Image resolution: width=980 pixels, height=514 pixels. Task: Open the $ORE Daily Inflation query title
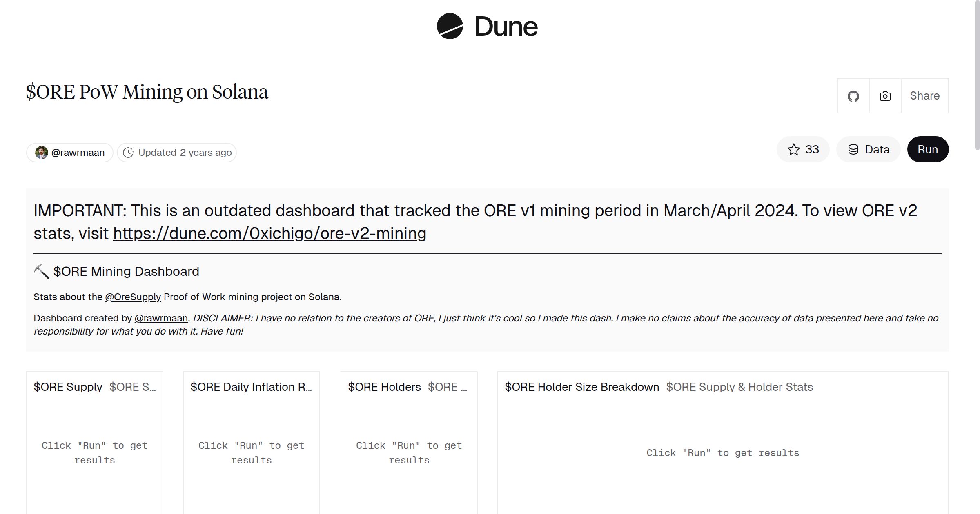pos(251,387)
